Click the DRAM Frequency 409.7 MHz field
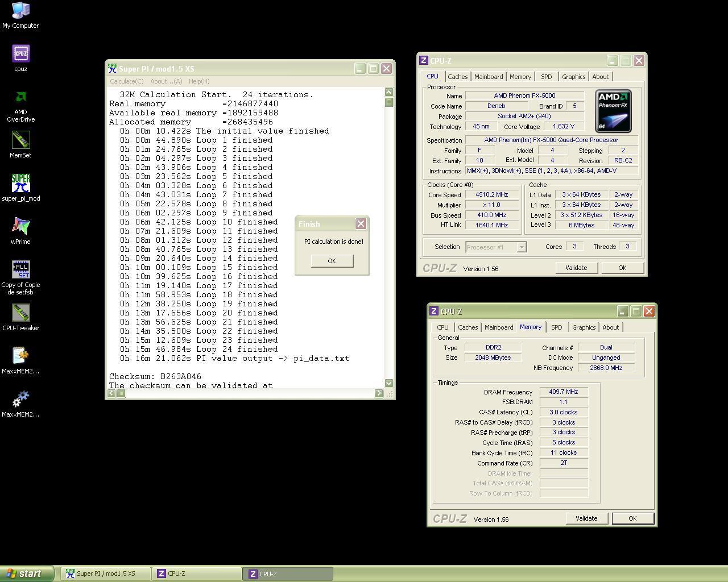Viewport: 728px width, 582px height. pyautogui.click(x=564, y=392)
